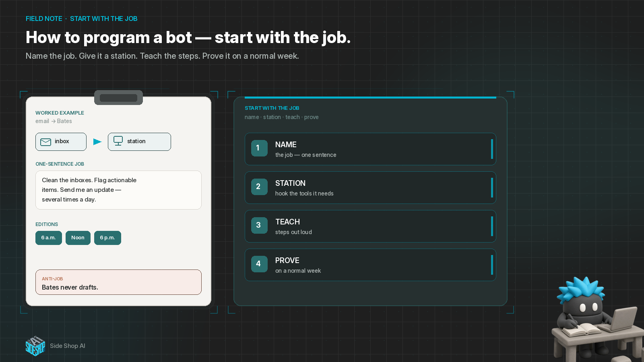Image resolution: width=644 pixels, height=362 pixels.
Task: Click the number 4 badge for PROVE
Action: [259, 264]
